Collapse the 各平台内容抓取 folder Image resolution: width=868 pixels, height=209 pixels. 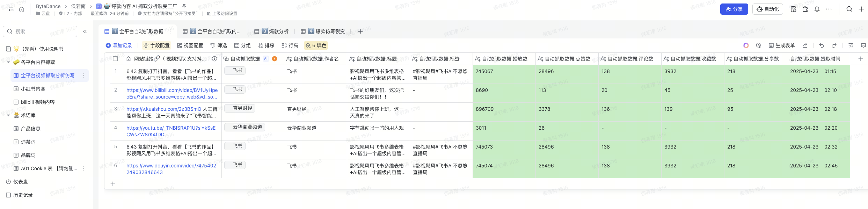8,62
